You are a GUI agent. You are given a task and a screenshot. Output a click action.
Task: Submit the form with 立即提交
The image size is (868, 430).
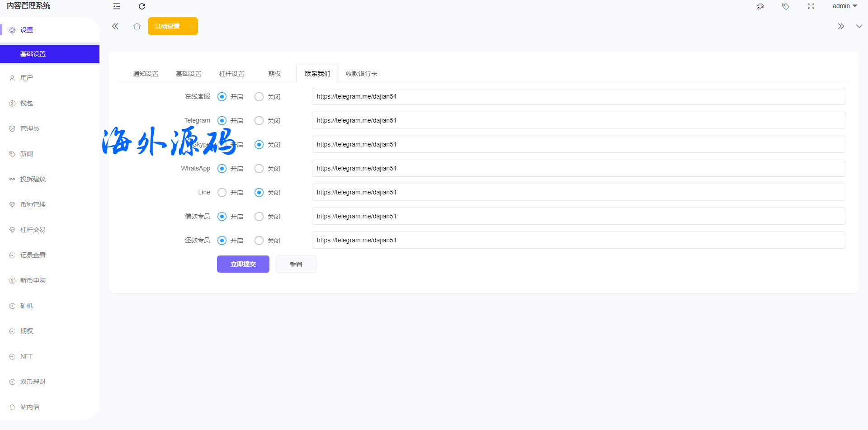(243, 264)
